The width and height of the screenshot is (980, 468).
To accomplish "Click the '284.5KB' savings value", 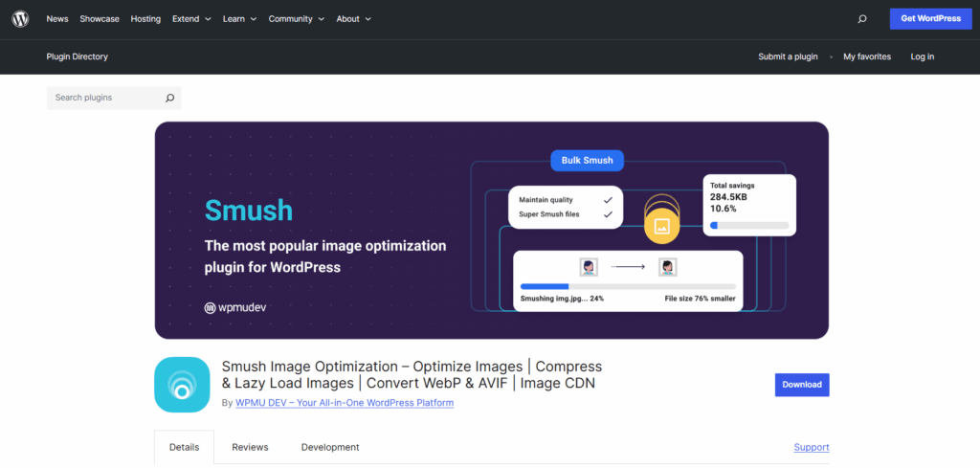I will [728, 197].
